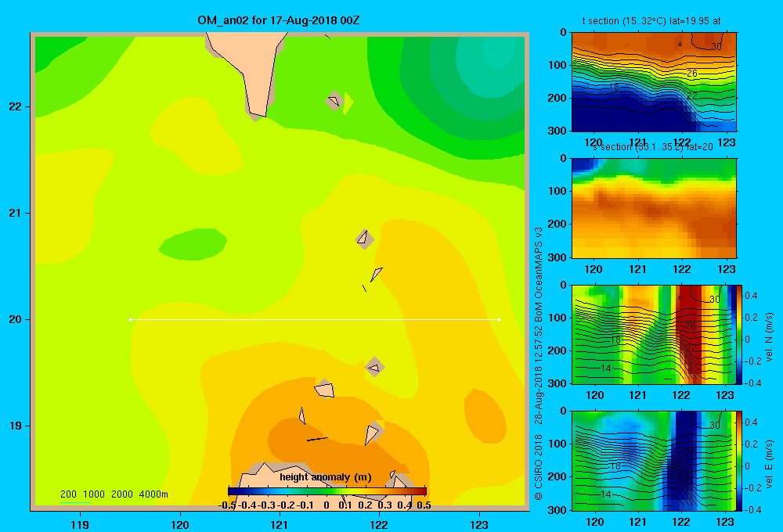
Task: Click the '200 1000 2000 4000m' depth legend
Action: [114, 494]
